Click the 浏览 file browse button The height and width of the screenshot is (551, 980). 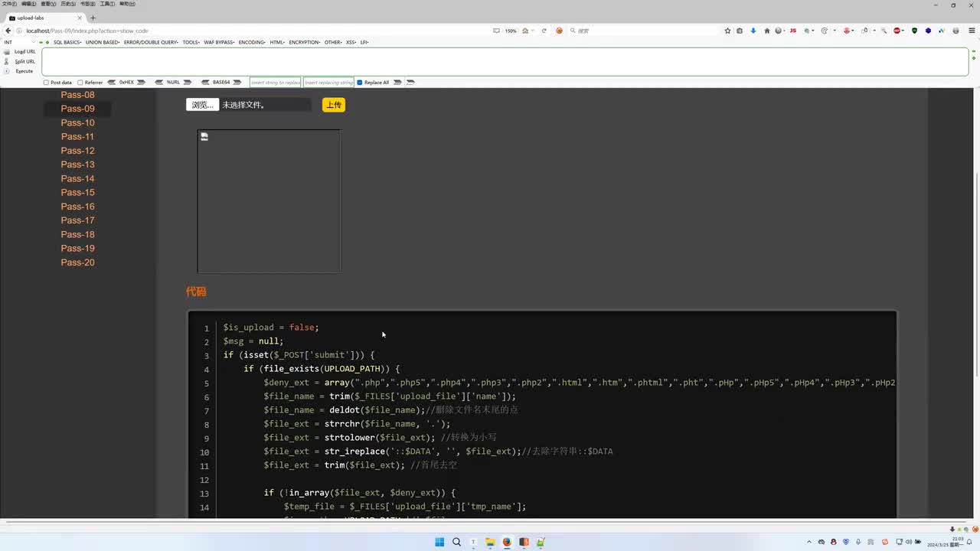click(x=202, y=105)
